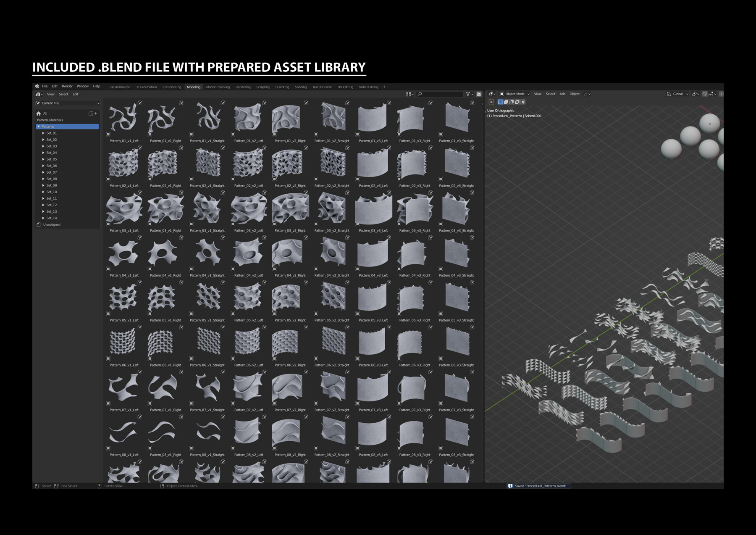Expand the Set_05 catalog entry

click(x=44, y=159)
